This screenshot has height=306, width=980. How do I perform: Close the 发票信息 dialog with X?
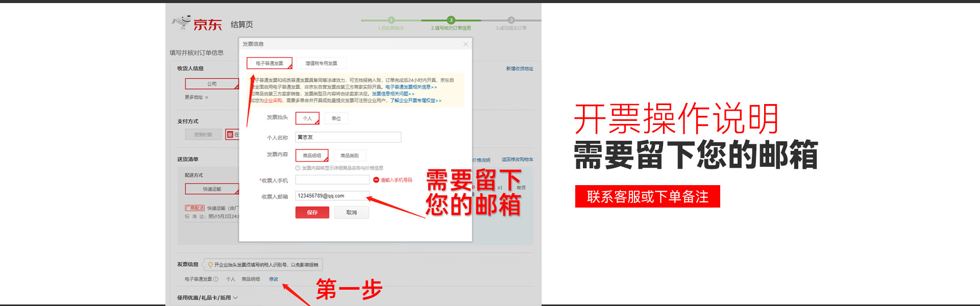[x=465, y=44]
